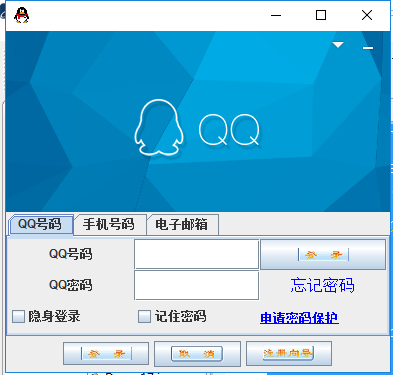Click 登录 button beside the 取消 button
The height and width of the screenshot is (375, 393).
pos(106,353)
